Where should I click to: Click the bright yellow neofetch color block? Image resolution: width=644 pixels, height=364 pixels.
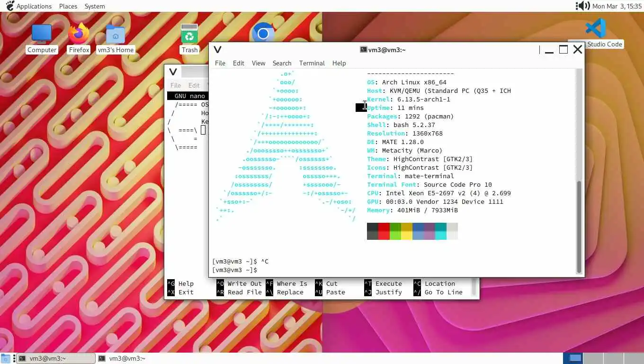tap(407, 236)
